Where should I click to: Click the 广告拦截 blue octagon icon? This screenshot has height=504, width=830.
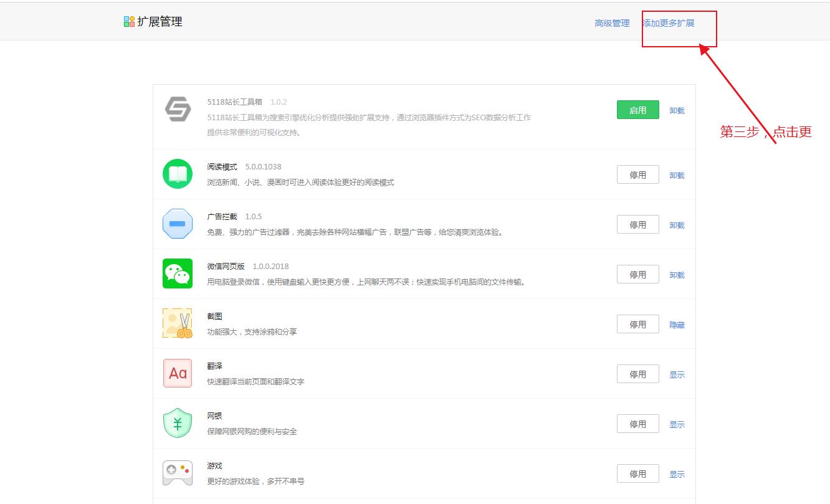(x=178, y=224)
